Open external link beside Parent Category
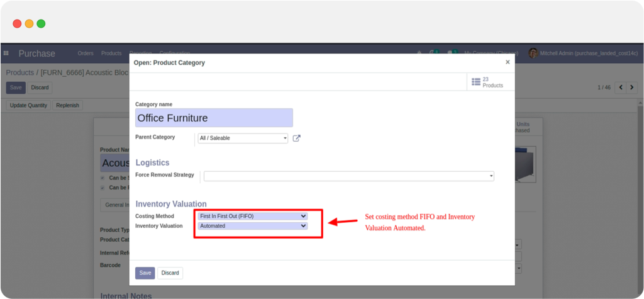Viewport: 644px width, 299px height. [297, 138]
